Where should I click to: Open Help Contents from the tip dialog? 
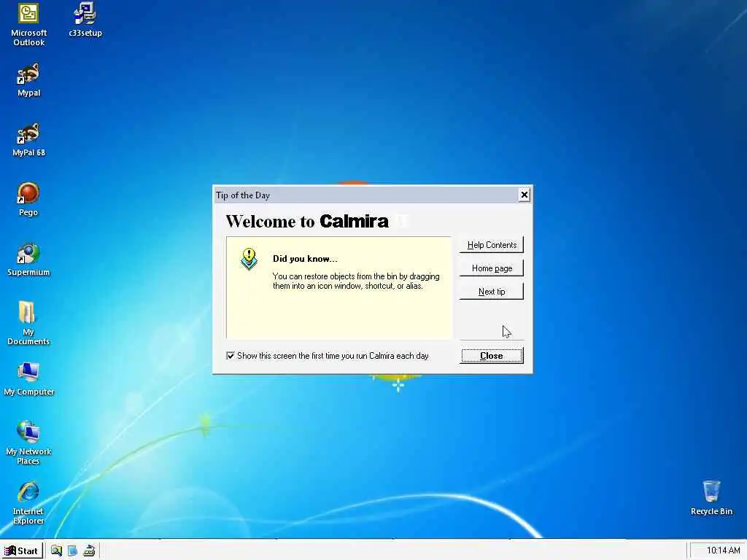(x=492, y=245)
